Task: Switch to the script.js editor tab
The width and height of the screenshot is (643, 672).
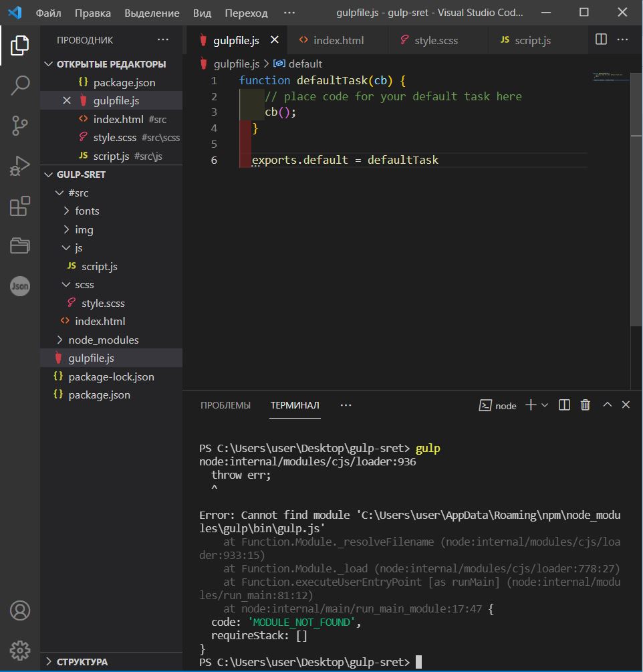Action: (537, 40)
